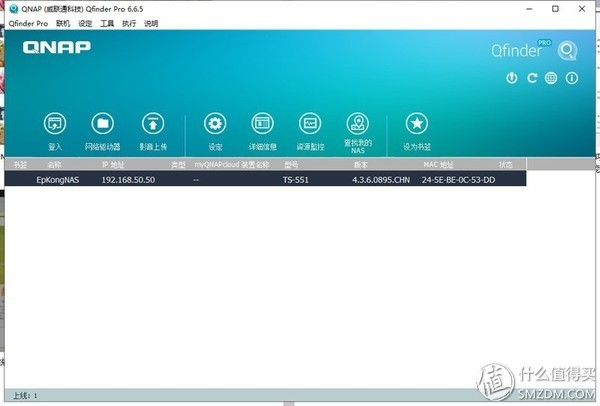Sort by 书签 column header

click(x=20, y=165)
